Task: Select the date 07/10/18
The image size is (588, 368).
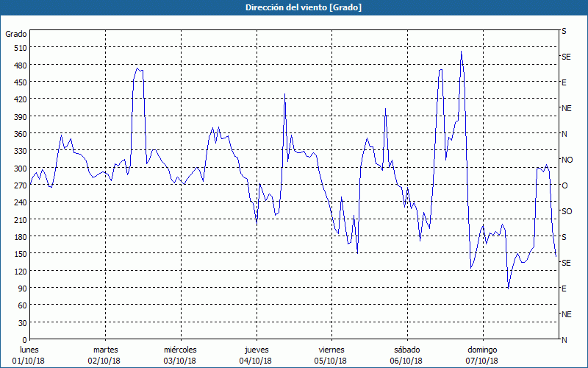Action: [482, 361]
